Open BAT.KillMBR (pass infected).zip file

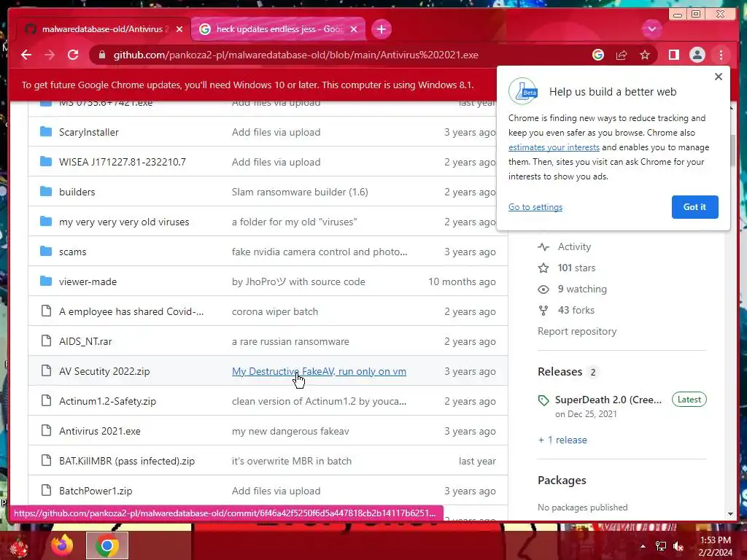click(x=127, y=461)
